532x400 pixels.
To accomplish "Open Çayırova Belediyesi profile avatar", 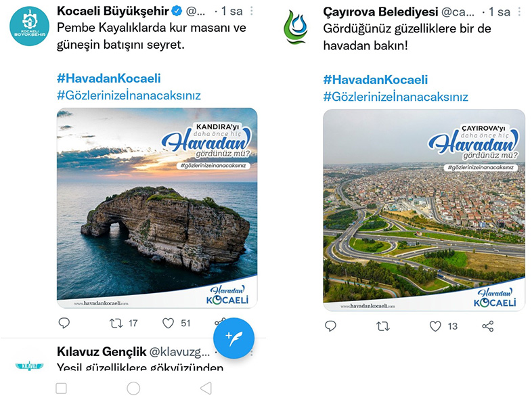I will click(296, 28).
